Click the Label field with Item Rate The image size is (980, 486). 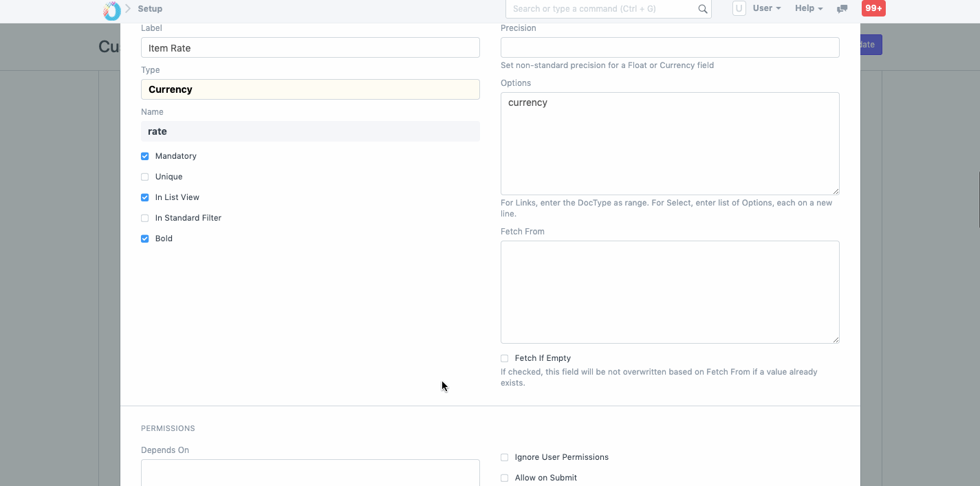coord(310,47)
